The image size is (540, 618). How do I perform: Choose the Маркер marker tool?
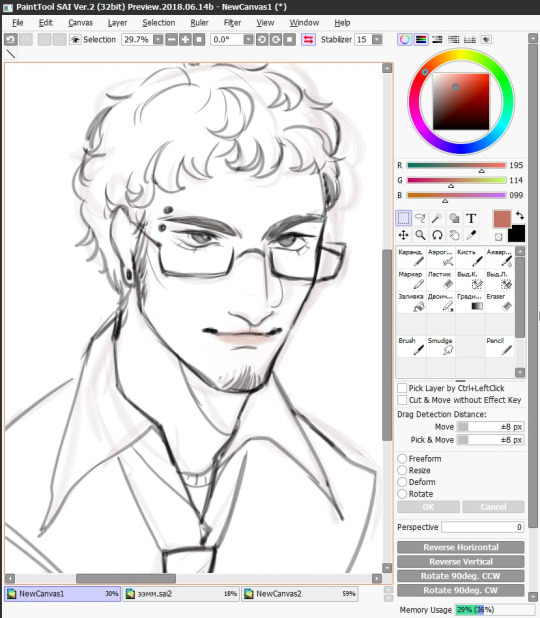coord(411,279)
